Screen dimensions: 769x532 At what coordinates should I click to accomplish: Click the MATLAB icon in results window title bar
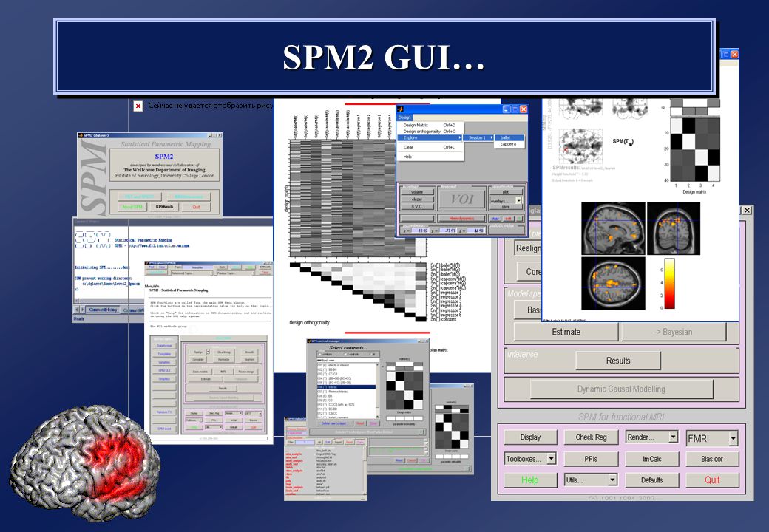(x=400, y=109)
